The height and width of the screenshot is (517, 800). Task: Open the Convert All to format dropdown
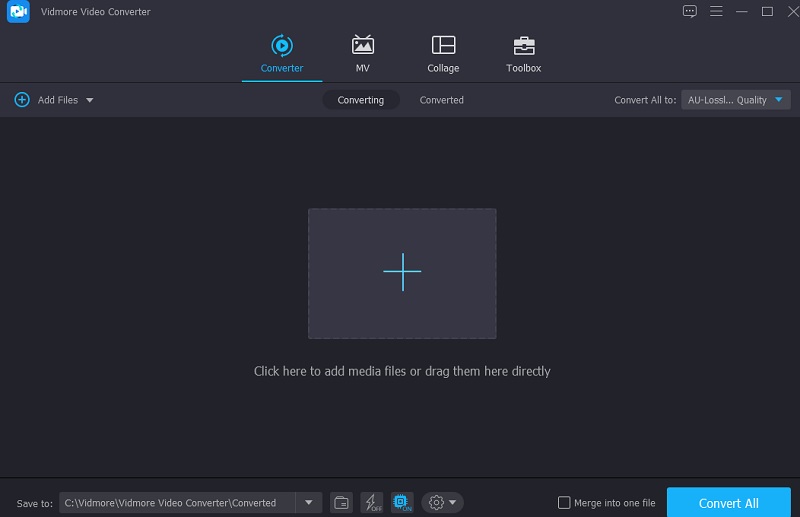pyautogui.click(x=736, y=100)
